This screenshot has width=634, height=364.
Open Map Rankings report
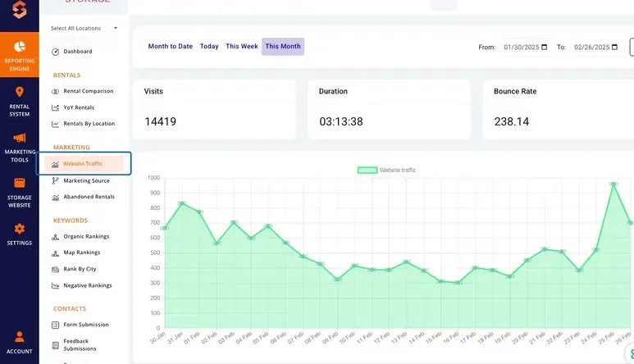[x=82, y=253]
